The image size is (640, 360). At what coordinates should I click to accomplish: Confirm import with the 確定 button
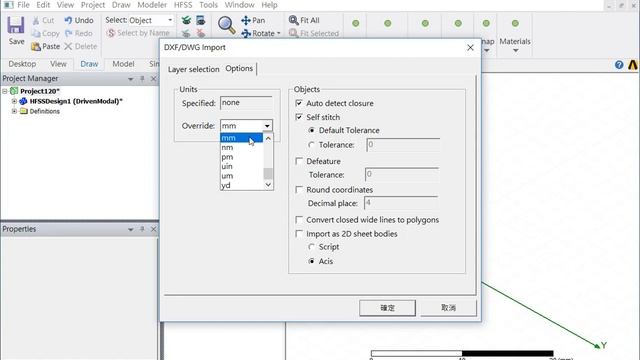[x=387, y=308]
